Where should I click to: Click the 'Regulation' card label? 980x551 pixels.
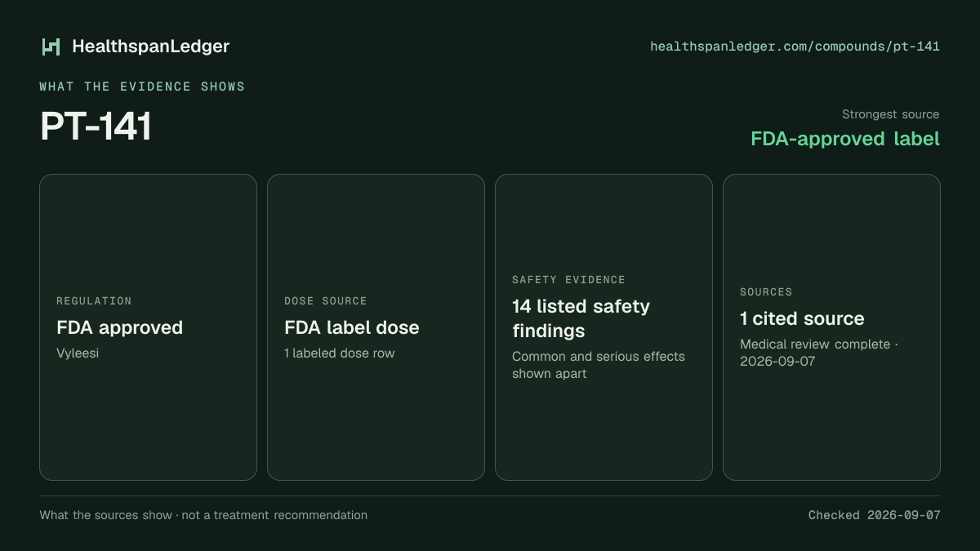tap(94, 301)
